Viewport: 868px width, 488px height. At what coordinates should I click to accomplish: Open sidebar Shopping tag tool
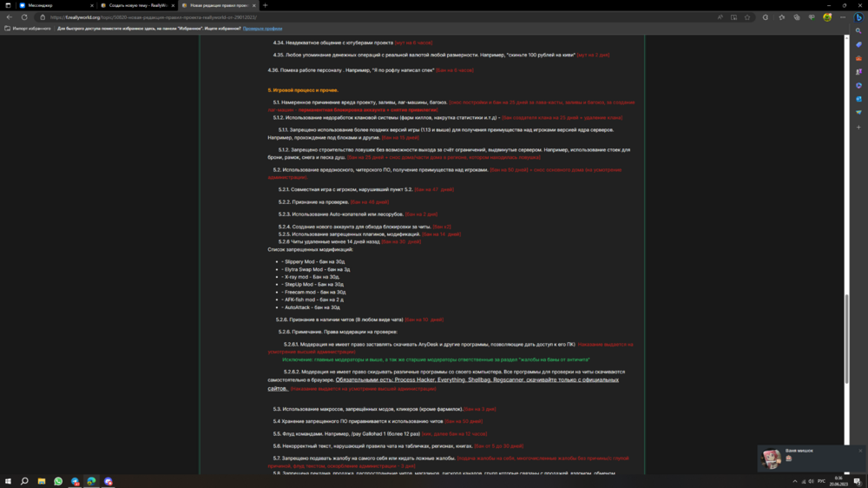point(858,45)
